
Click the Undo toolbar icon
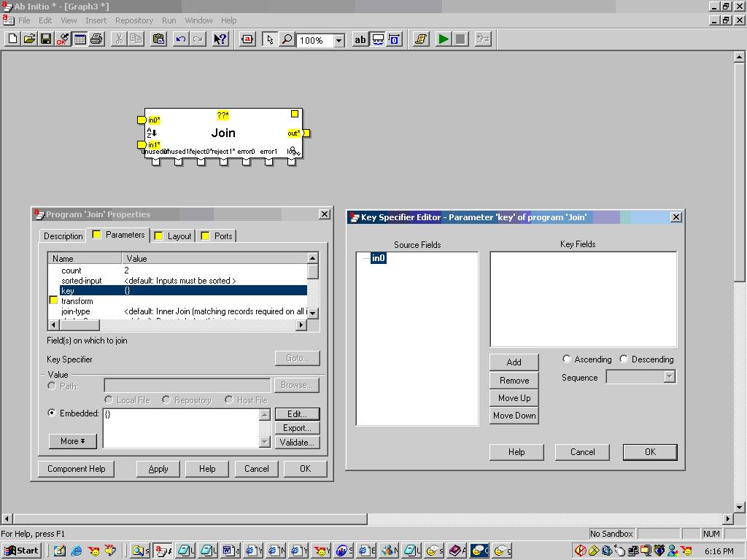(x=180, y=39)
